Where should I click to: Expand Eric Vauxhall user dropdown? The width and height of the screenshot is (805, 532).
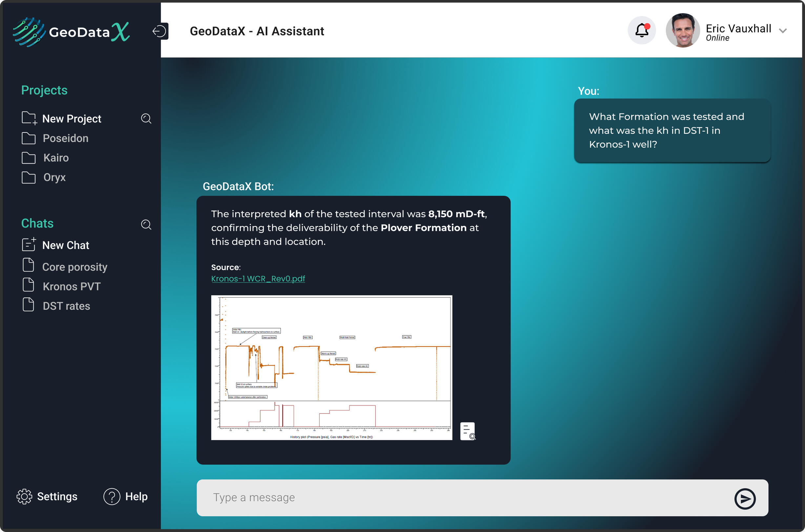pyautogui.click(x=783, y=31)
